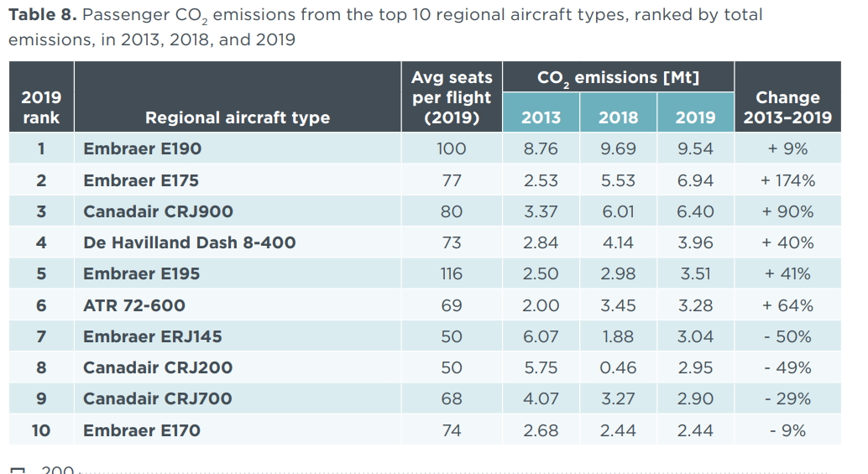The height and width of the screenshot is (474, 868).
Task: Click the + 174% change value
Action: (787, 180)
